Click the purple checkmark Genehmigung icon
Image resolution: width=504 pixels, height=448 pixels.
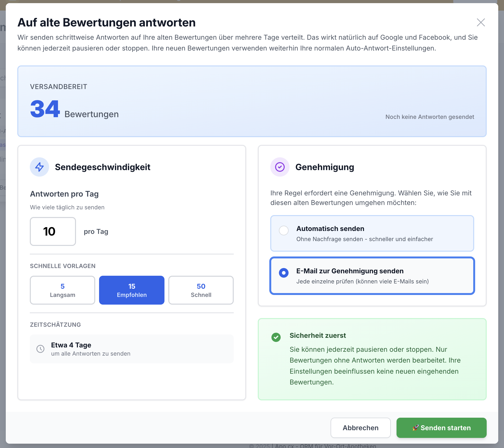click(280, 167)
